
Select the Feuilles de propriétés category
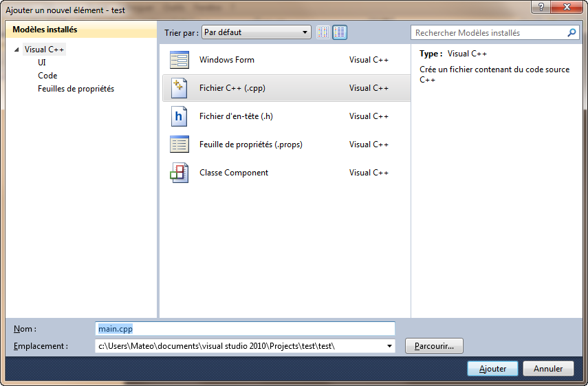point(76,89)
